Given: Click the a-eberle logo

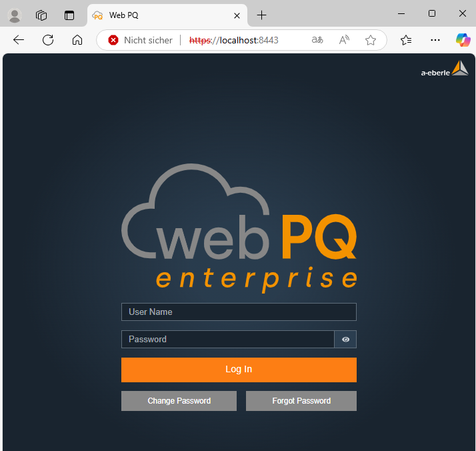Looking at the screenshot, I should [444, 69].
